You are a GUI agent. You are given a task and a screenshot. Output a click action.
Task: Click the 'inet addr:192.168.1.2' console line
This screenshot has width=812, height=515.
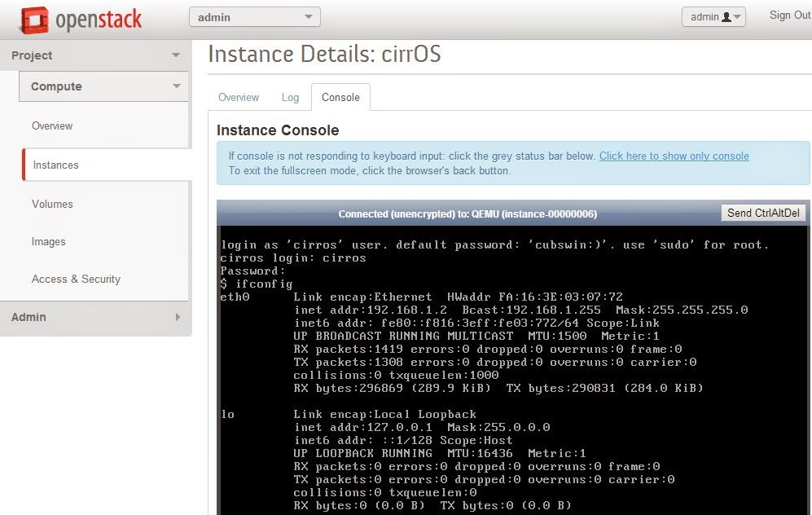pos(520,310)
